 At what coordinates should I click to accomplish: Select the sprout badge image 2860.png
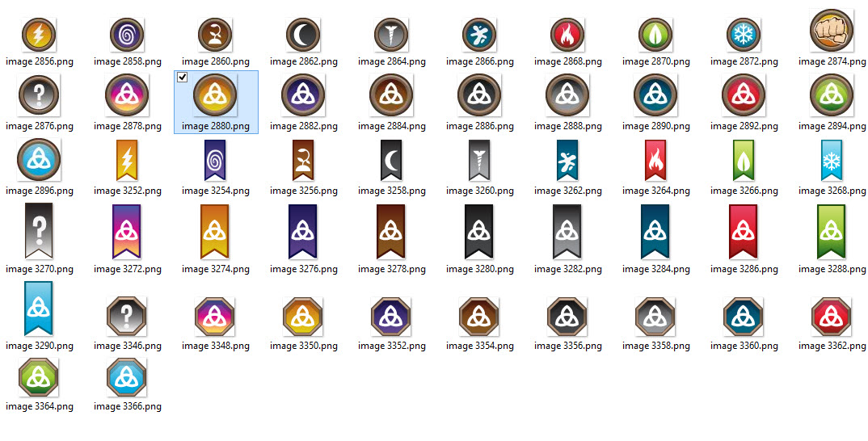point(215,35)
